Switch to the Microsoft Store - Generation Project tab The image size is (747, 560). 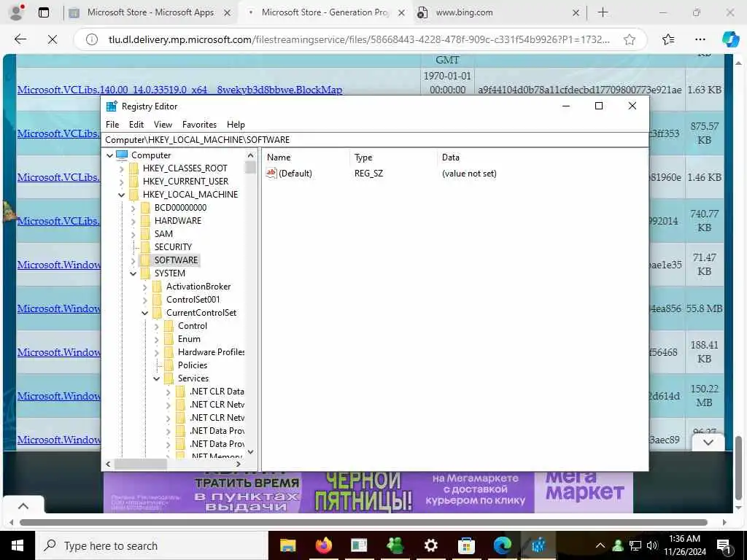coord(325,13)
